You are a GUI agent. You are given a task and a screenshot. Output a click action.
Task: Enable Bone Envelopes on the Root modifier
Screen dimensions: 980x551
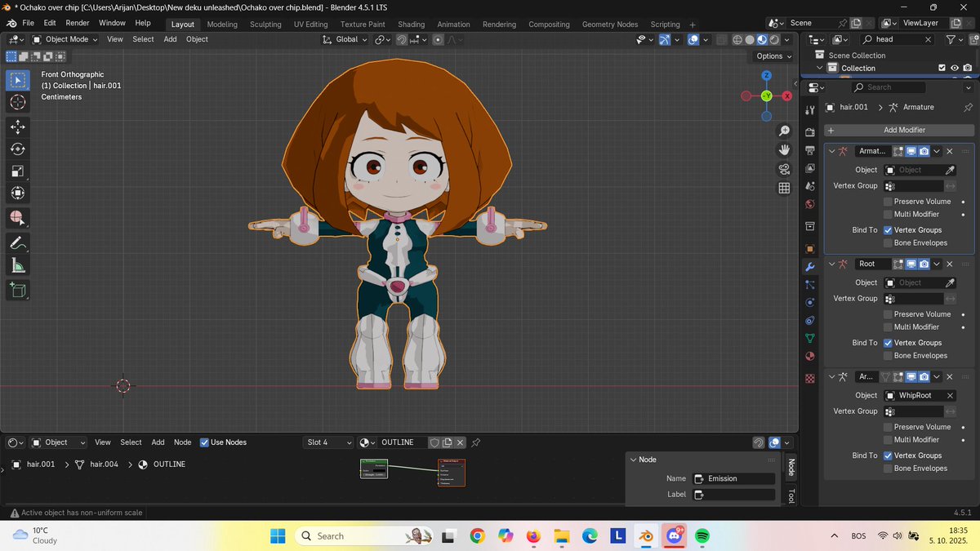coord(888,356)
